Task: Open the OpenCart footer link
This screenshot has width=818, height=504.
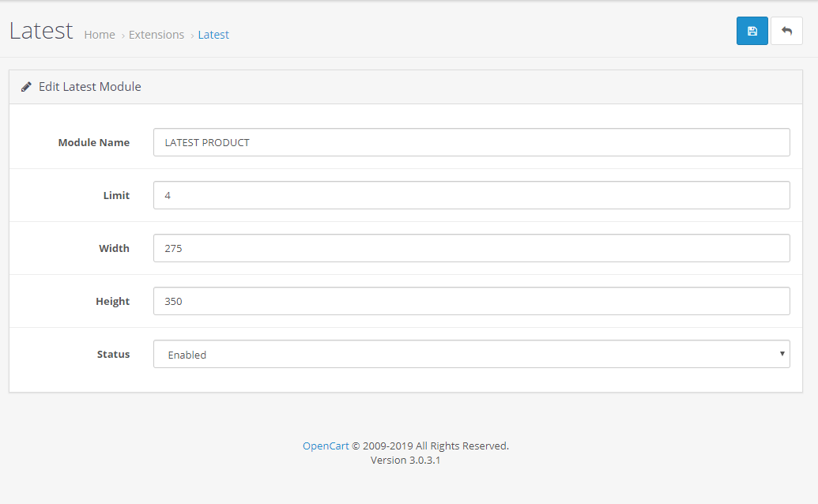Action: coord(326,446)
